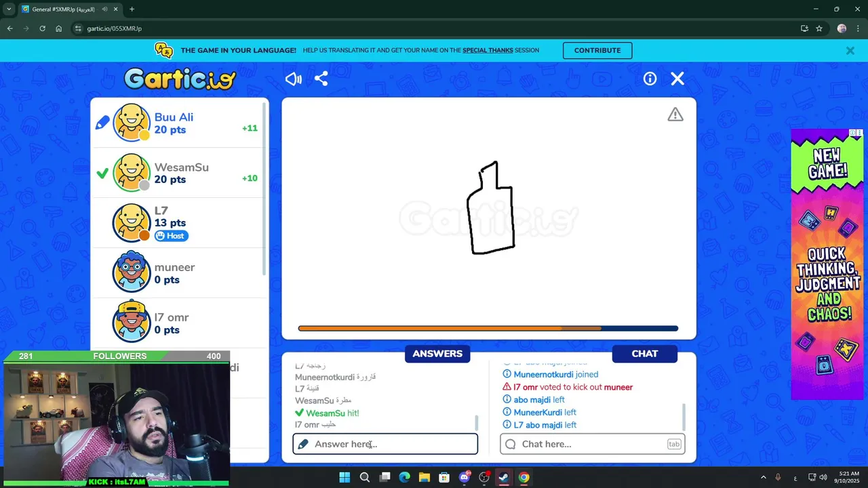Click 'l7 omr voted to kick out muneer' message
The image size is (868, 488).
(x=568, y=387)
